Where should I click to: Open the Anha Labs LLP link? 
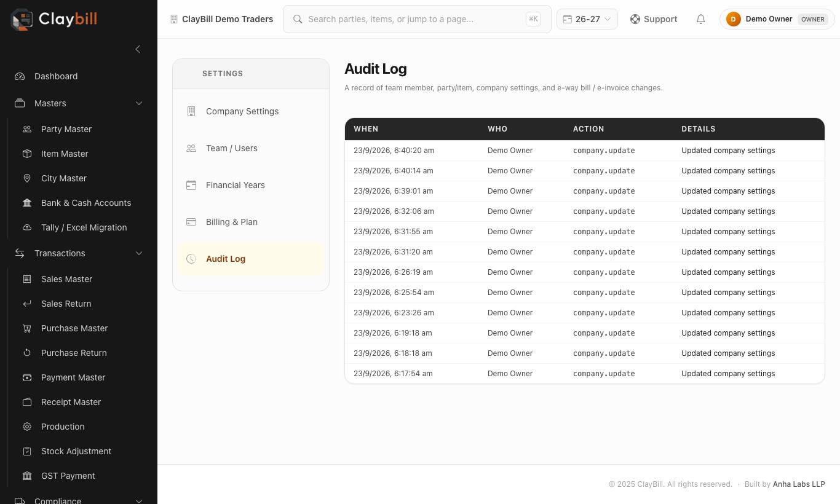tap(799, 484)
